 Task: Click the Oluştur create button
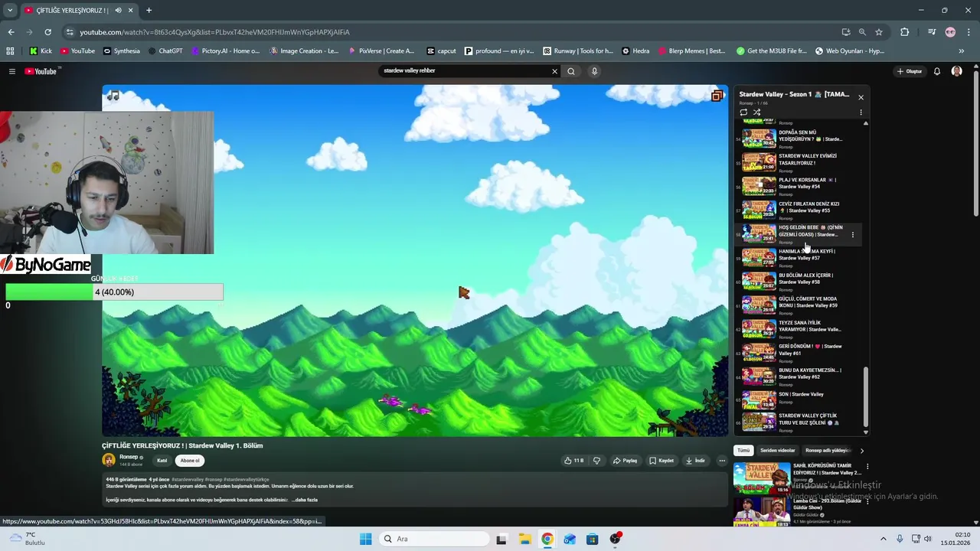click(x=909, y=71)
